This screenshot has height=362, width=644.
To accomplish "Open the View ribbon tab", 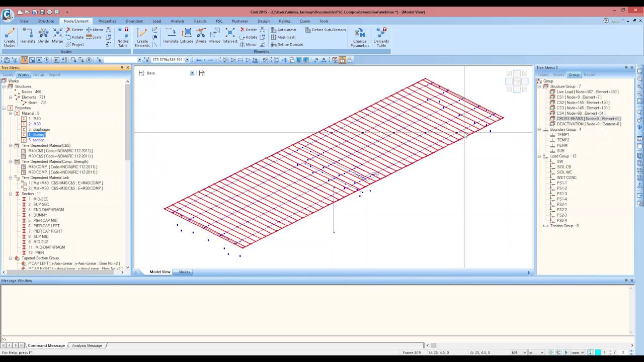I will coord(24,21).
